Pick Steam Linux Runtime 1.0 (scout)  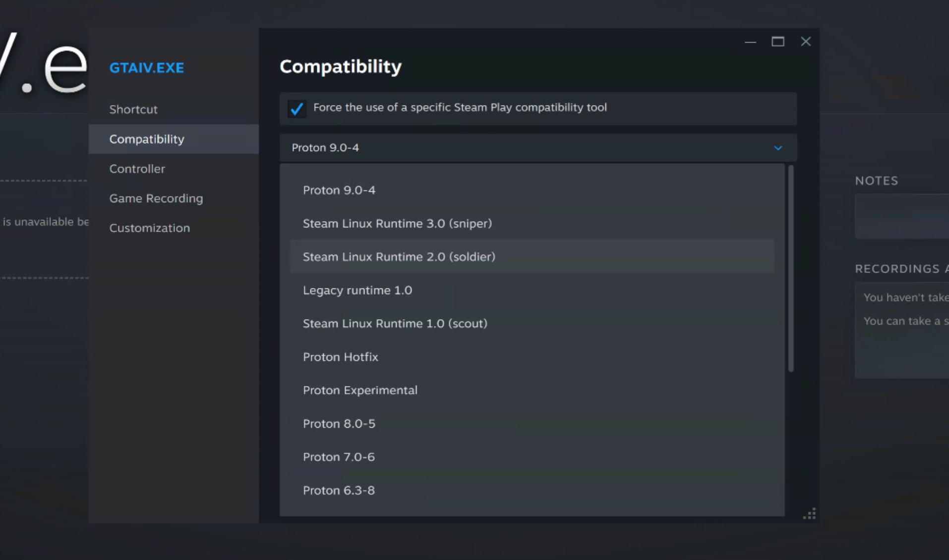click(x=395, y=324)
